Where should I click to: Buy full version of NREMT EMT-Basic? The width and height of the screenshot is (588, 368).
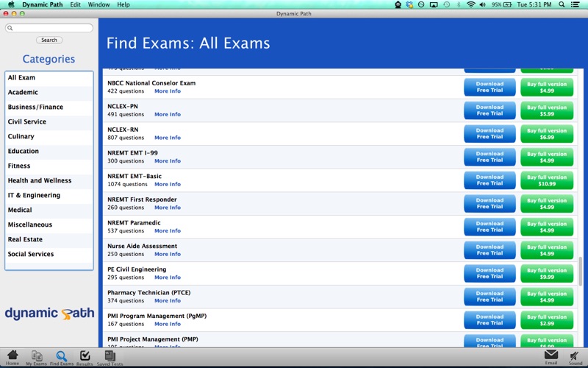click(547, 180)
